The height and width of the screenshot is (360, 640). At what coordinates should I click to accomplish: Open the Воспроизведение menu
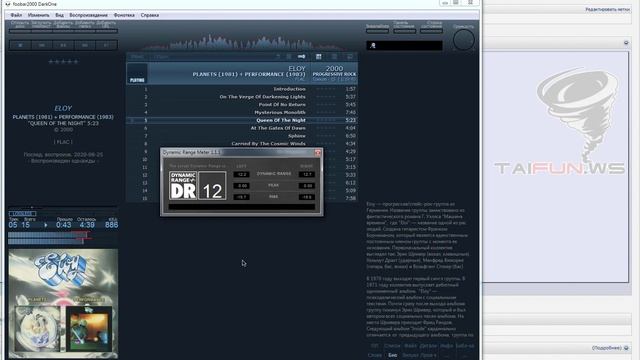(88, 15)
